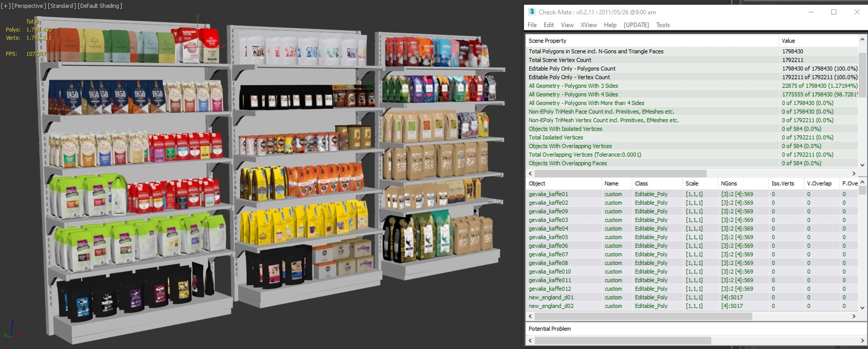Image resolution: width=868 pixels, height=349 pixels.
Task: Sort the object list by Class column
Action: (x=657, y=184)
